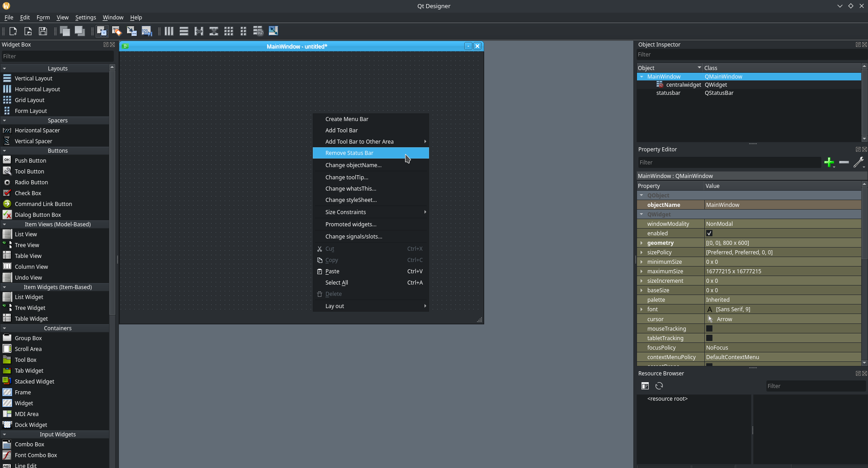Open Size Constraints submenu
This screenshot has width=868, height=468.
[371, 212]
